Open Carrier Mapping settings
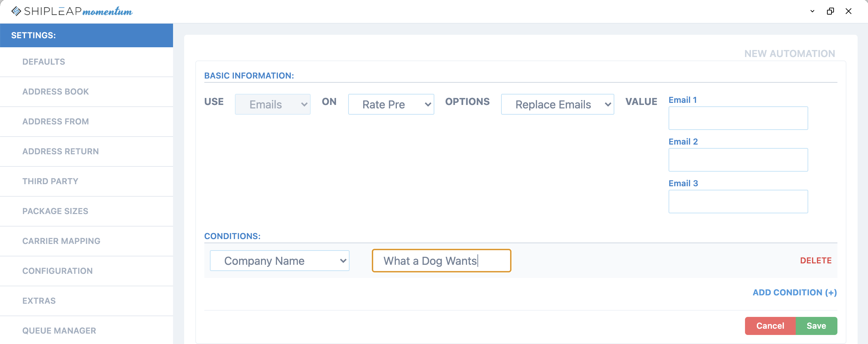The height and width of the screenshot is (344, 868). tap(87, 241)
